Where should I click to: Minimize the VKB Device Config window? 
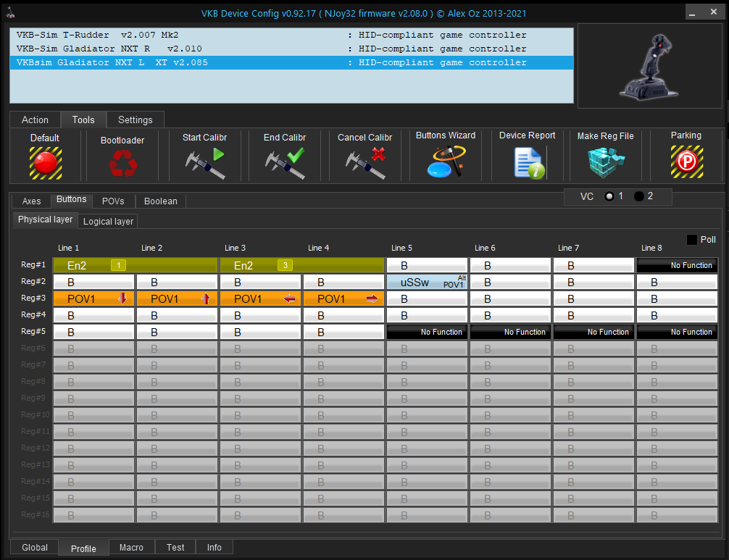coord(692,12)
